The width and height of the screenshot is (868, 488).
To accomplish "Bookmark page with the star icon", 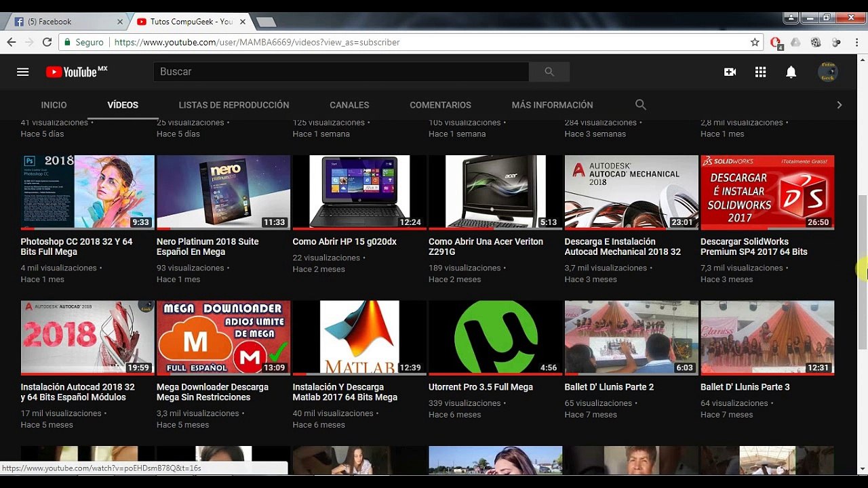I will [755, 42].
